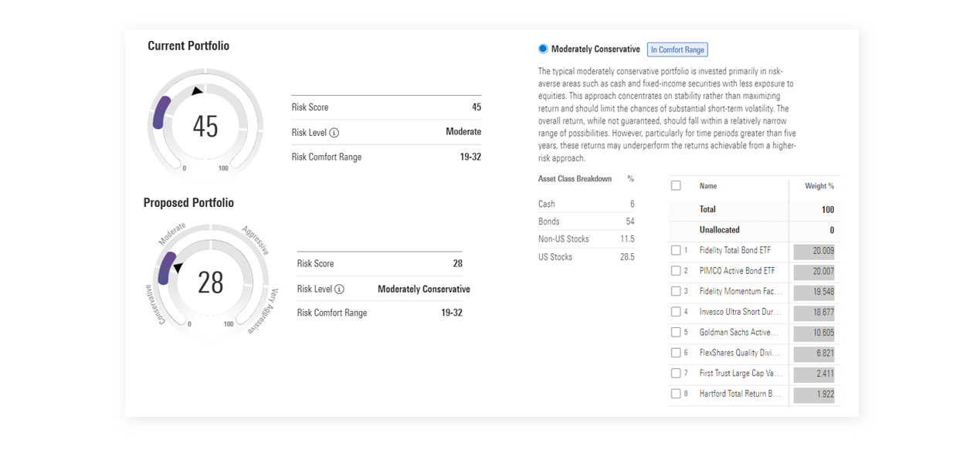This screenshot has width=980, height=450.
Task: Select the Hartford Total Return checkbox
Action: 676,394
